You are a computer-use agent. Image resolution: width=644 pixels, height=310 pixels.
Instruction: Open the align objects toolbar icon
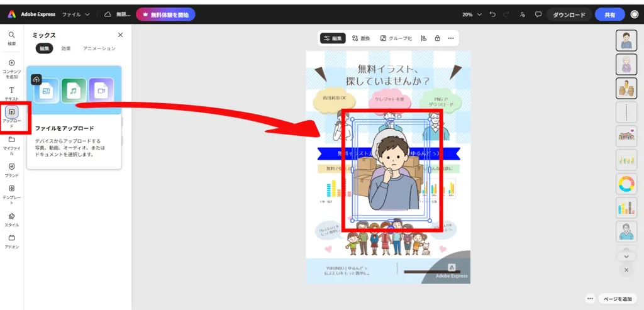click(423, 38)
